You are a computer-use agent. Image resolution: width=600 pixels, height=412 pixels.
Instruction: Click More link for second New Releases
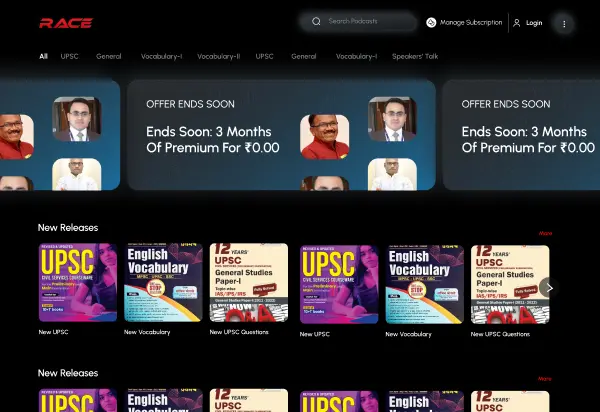[545, 379]
